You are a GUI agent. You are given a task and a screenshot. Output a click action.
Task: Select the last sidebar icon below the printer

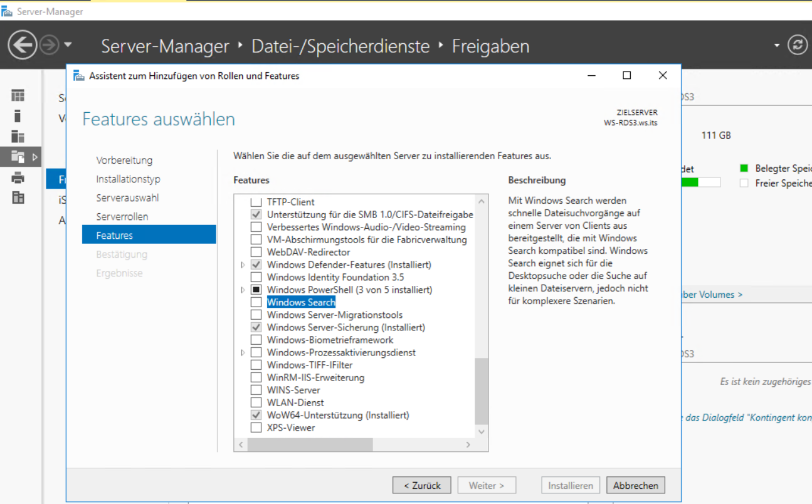pos(18,198)
